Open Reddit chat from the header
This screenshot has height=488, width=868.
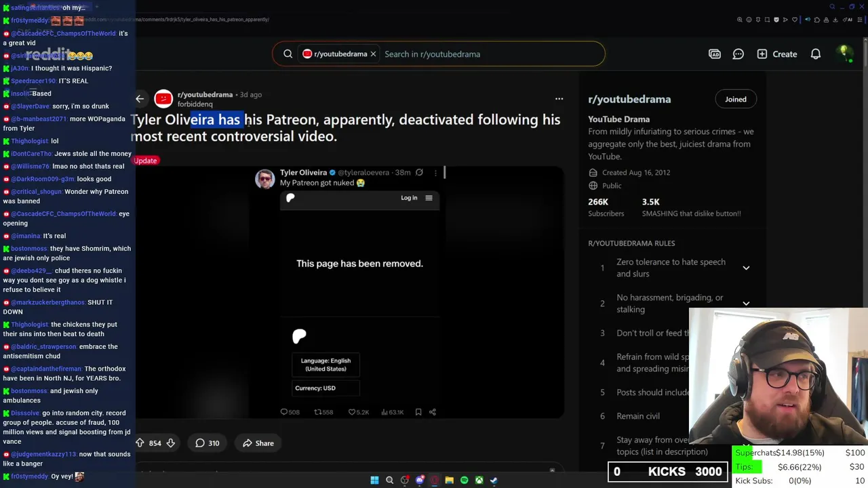click(738, 54)
